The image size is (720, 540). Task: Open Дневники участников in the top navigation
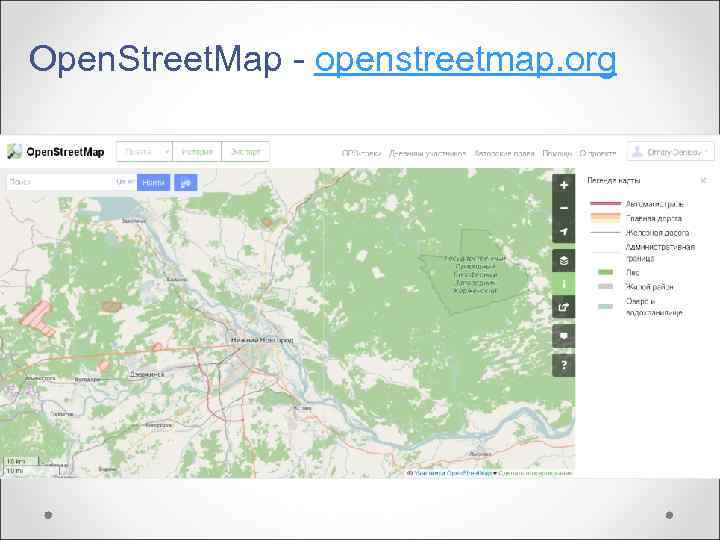pos(428,153)
